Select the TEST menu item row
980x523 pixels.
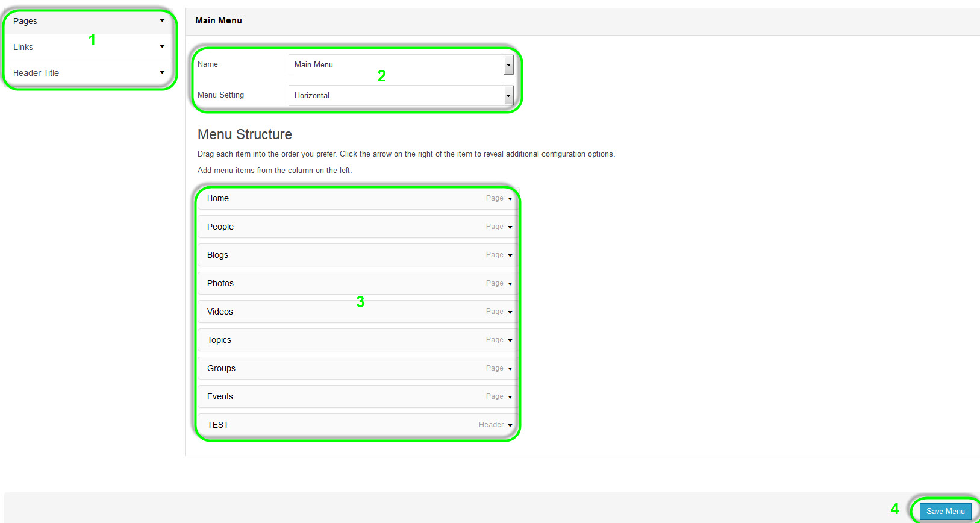coord(337,425)
